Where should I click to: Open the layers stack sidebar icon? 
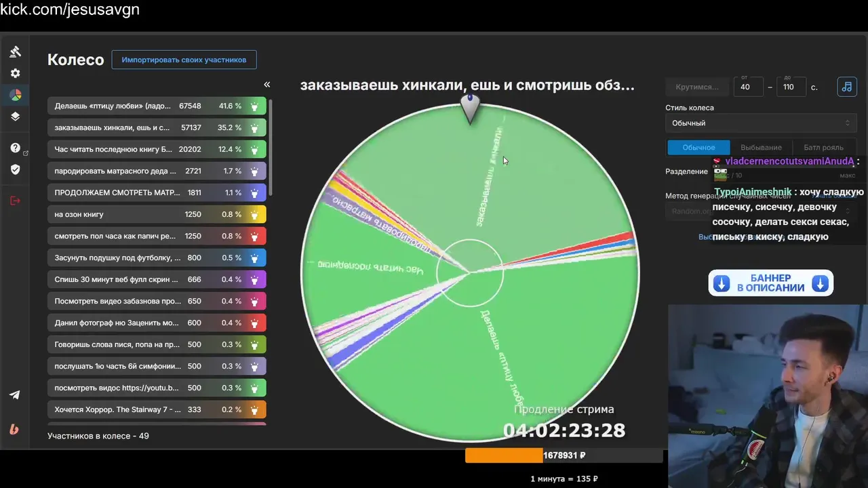tap(15, 117)
